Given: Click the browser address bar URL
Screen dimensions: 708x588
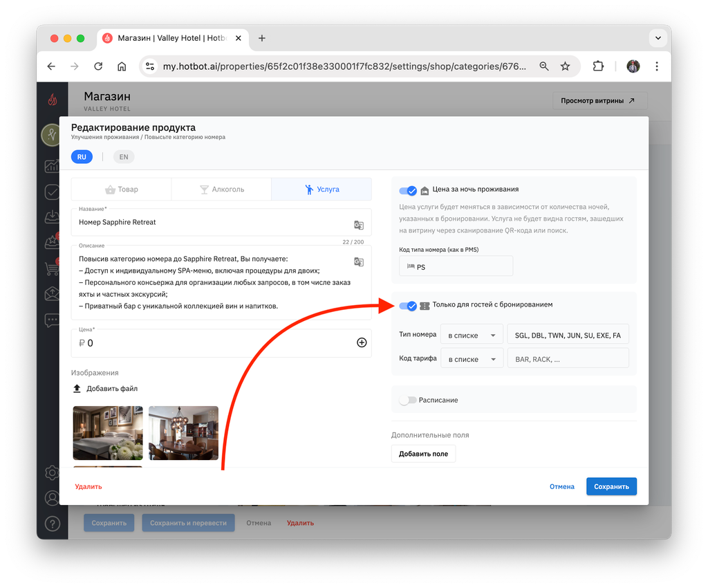Looking at the screenshot, I should pyautogui.click(x=344, y=66).
